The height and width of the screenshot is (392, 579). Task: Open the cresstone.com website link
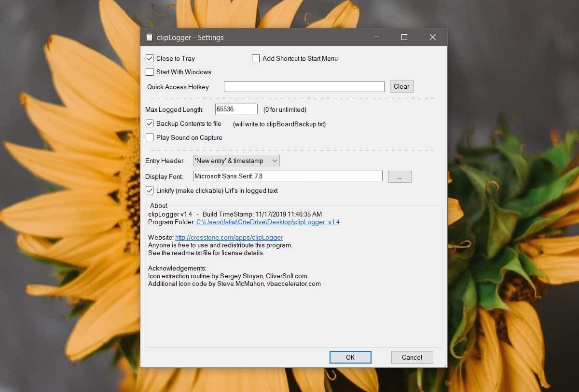click(229, 237)
